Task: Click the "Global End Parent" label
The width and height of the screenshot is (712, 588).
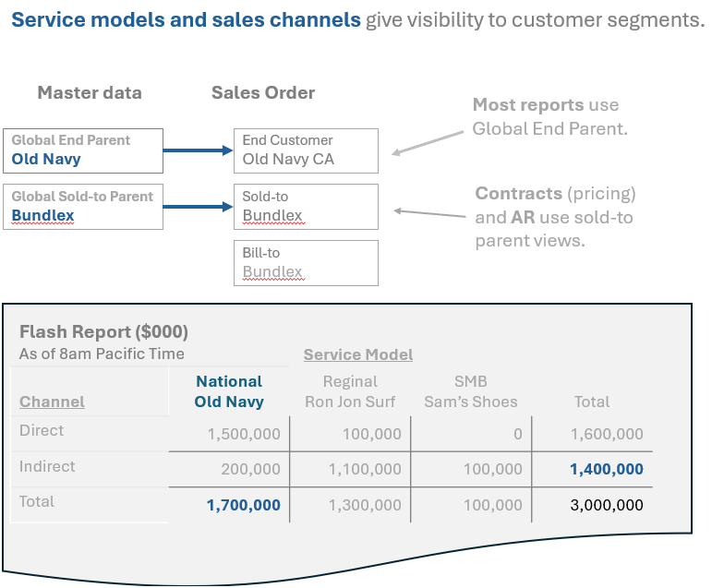Action: (x=71, y=140)
